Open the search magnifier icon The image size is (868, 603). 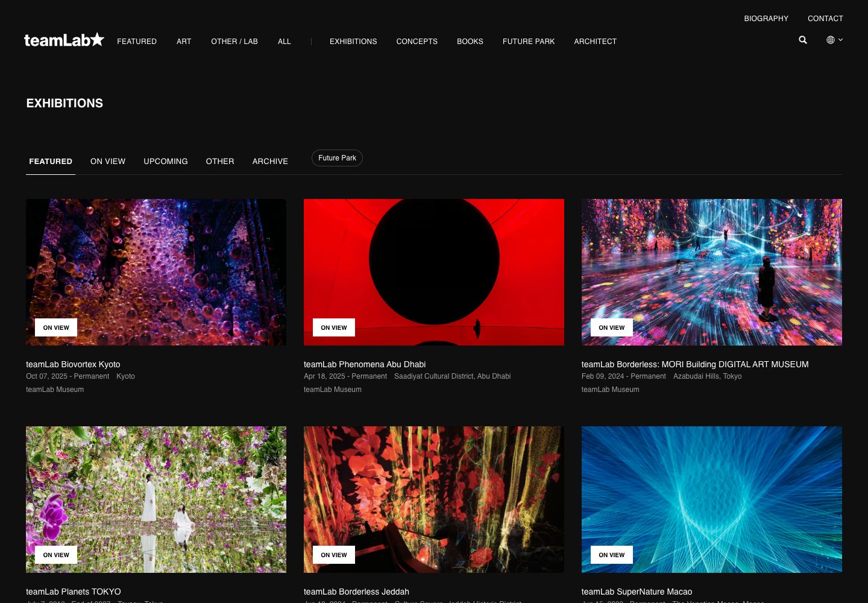(803, 40)
